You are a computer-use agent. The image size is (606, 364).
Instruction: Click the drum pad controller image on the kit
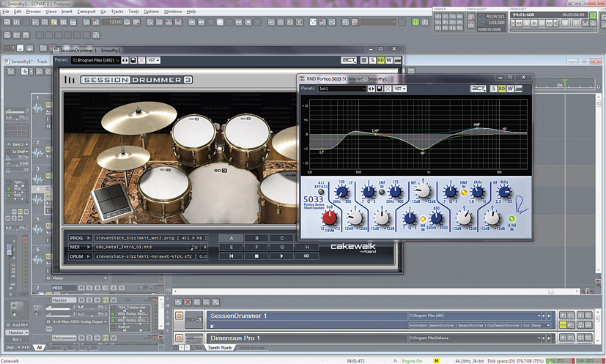pyautogui.click(x=112, y=201)
